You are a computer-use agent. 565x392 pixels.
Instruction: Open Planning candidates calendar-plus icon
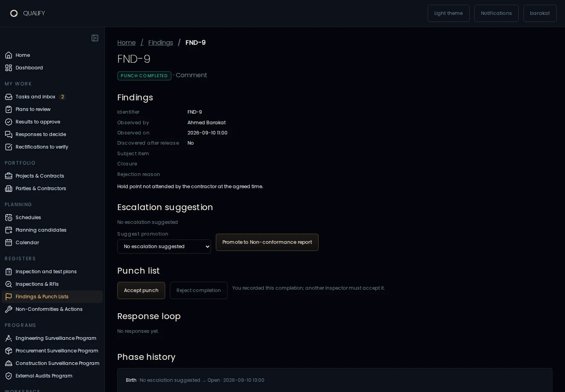pyautogui.click(x=9, y=230)
